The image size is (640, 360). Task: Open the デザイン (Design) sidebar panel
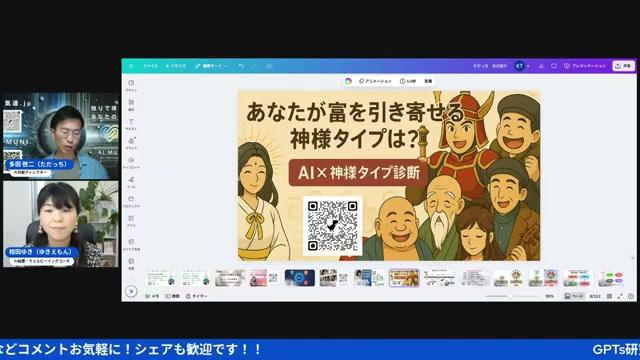131,86
